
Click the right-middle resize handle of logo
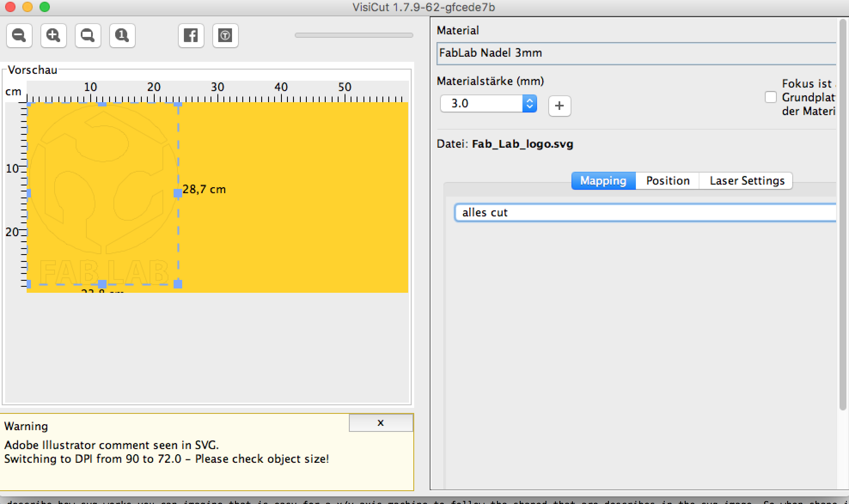click(178, 194)
